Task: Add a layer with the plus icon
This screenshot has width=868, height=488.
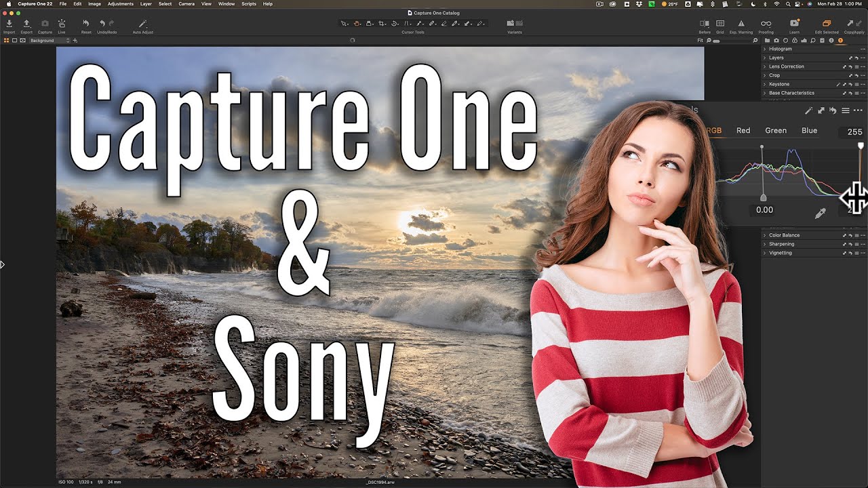Action: (x=75, y=41)
